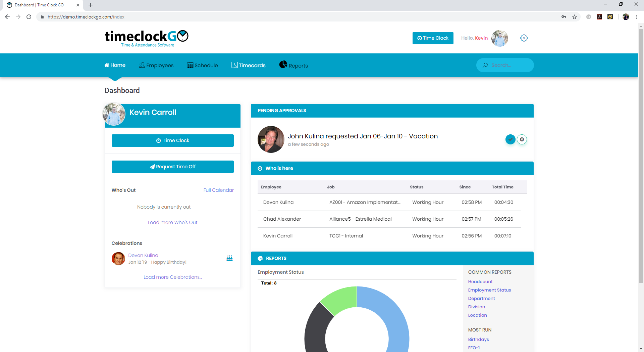Image resolution: width=644 pixels, height=352 pixels.
Task: Click the site lock icon in address bar
Action: point(42,17)
